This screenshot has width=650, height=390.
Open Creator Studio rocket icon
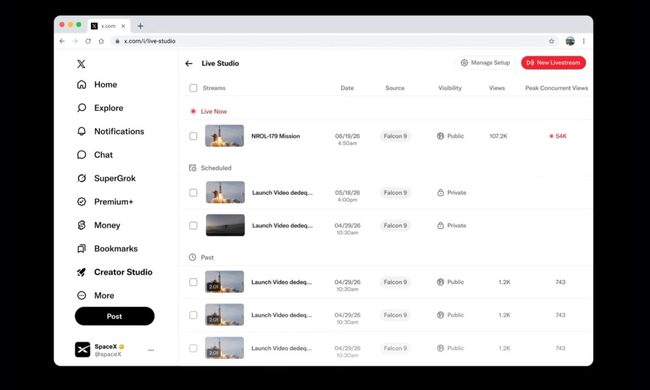pyautogui.click(x=82, y=272)
